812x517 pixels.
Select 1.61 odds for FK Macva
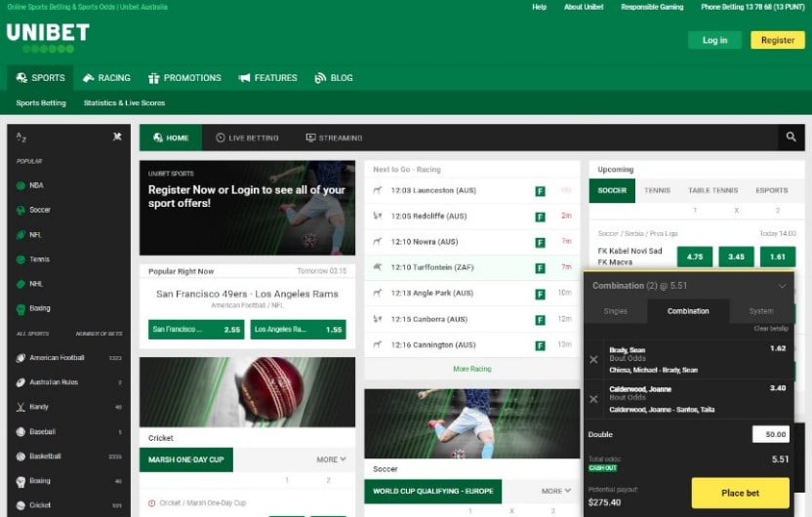[777, 257]
